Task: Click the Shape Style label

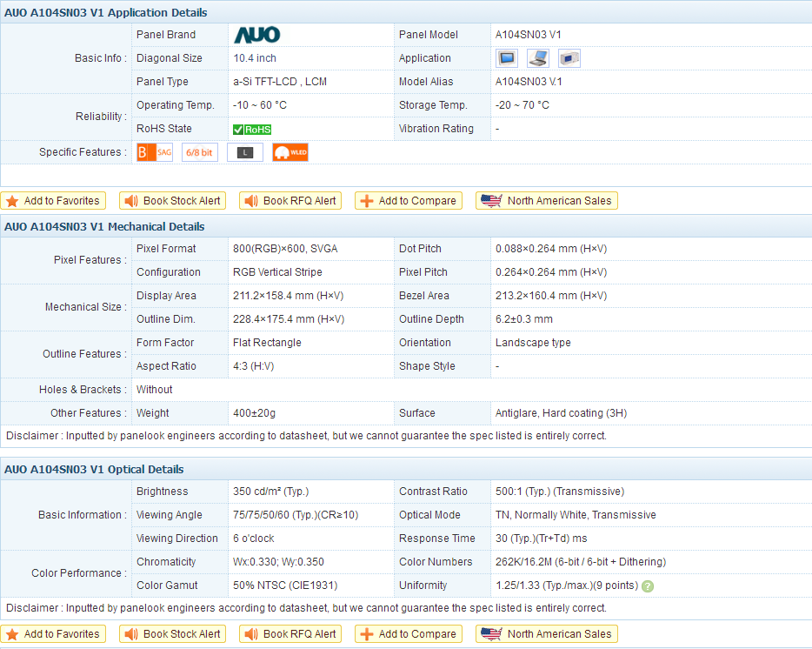Action: pos(427,366)
